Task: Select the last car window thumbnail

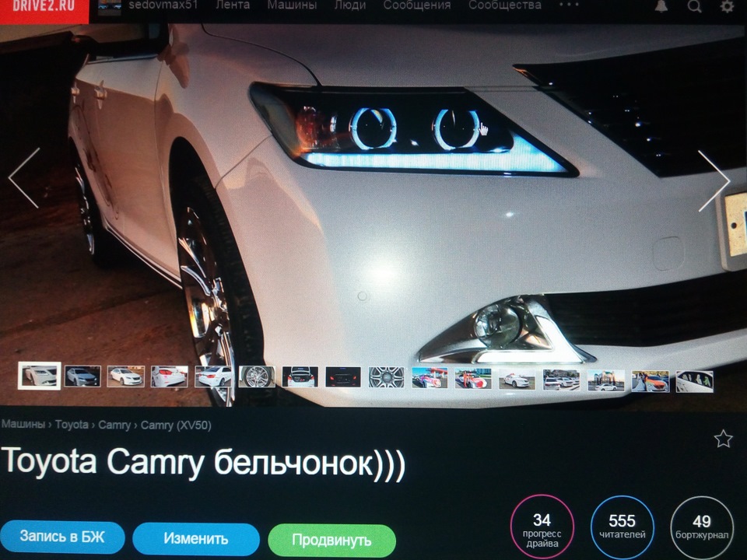Action: 695,382
